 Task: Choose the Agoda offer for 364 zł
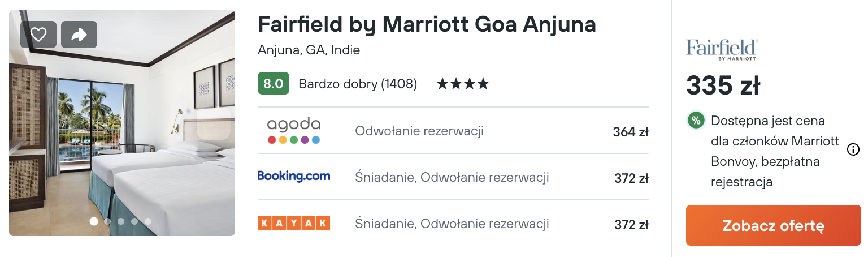pos(453,131)
